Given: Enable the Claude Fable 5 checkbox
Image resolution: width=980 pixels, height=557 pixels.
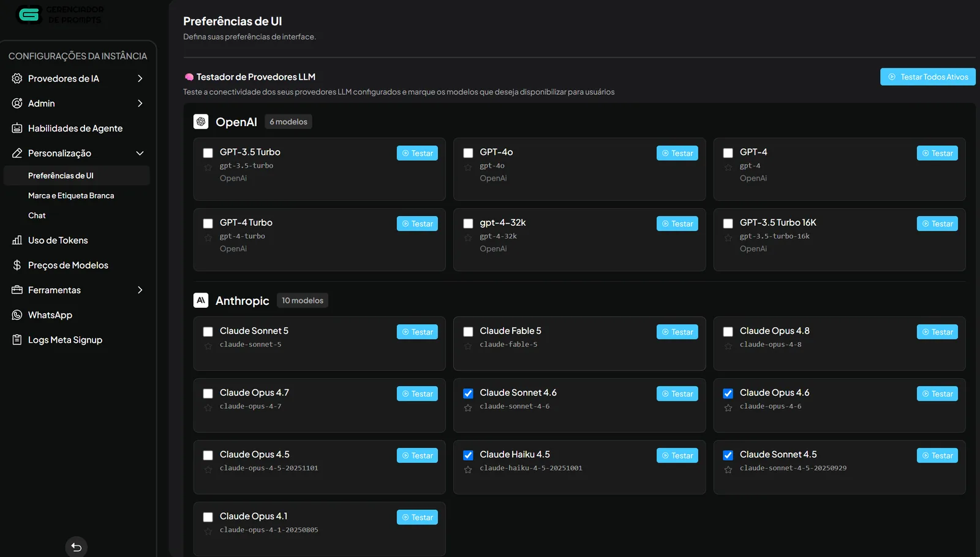Looking at the screenshot, I should point(468,332).
